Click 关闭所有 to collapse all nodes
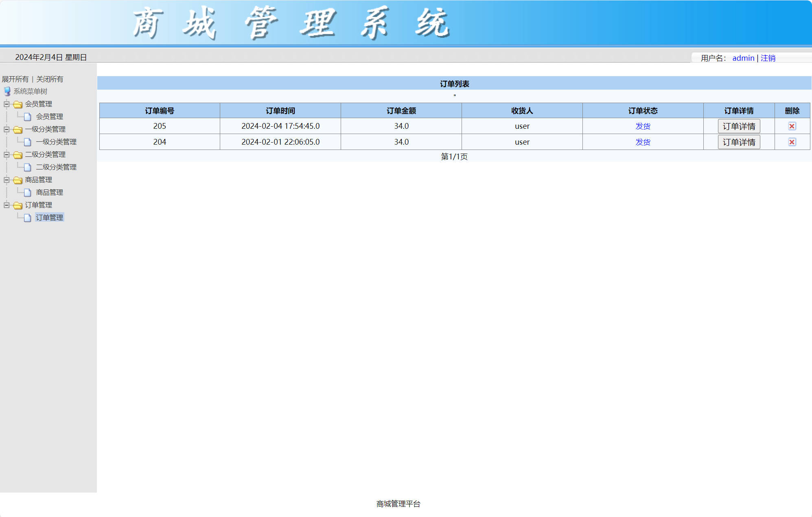 pos(49,79)
